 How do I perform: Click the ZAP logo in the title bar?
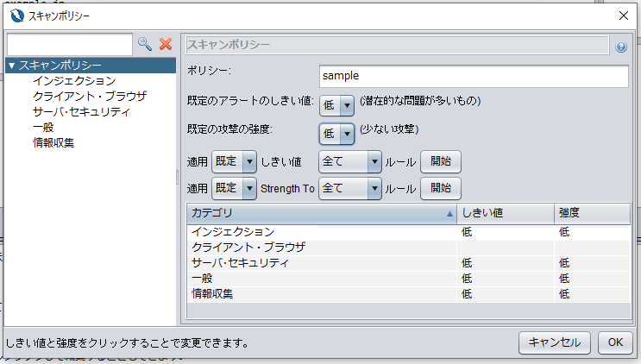pyautogui.click(x=16, y=16)
